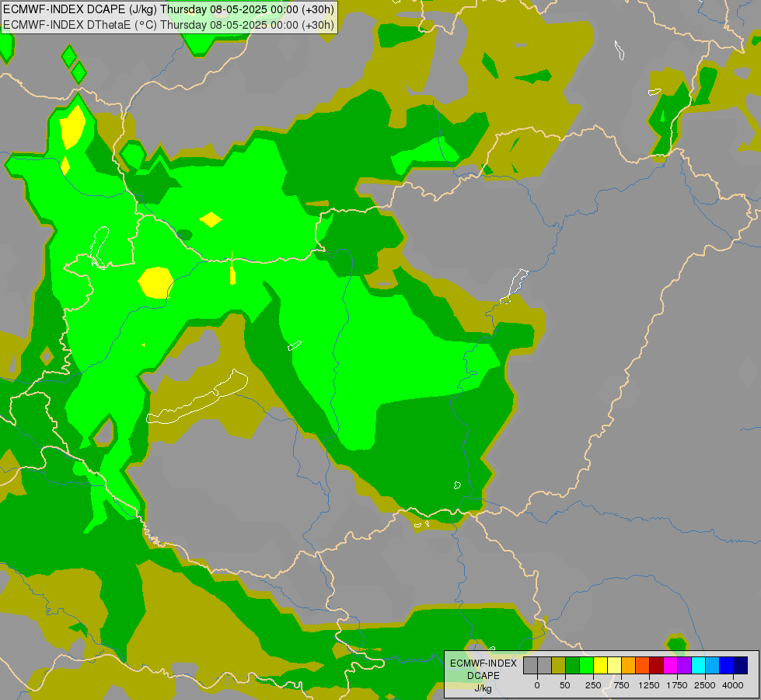This screenshot has height=700, width=761.
Task: Click the dark red legend swatch
Action: (x=657, y=666)
